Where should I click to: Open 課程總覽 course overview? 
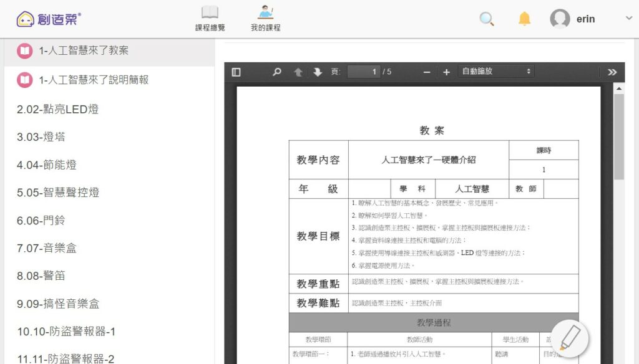[x=210, y=19]
